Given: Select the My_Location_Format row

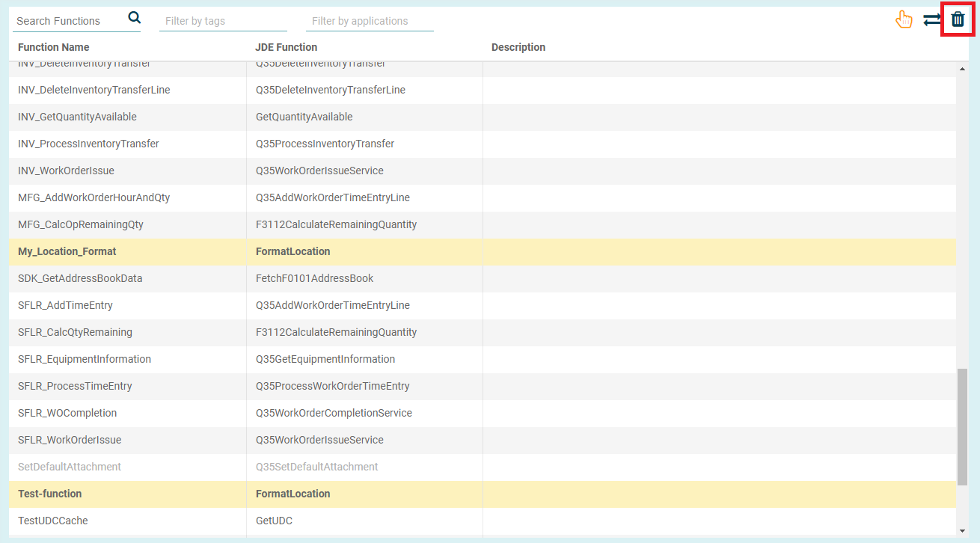Looking at the screenshot, I should coord(67,251).
